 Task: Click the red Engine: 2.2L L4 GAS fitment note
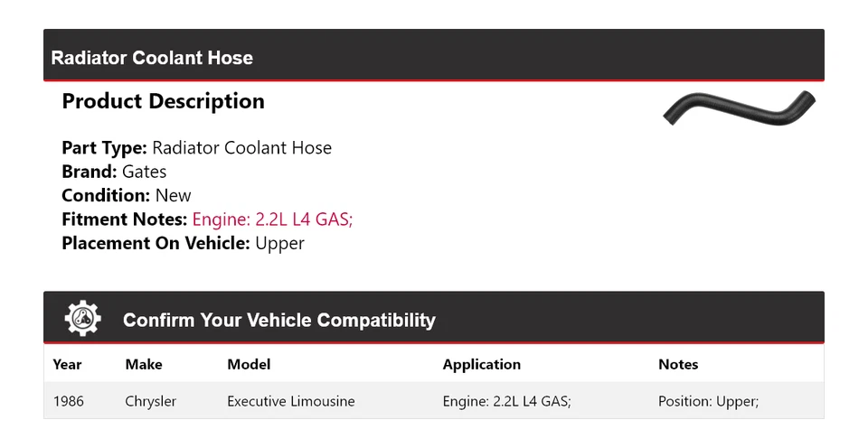[x=272, y=219]
